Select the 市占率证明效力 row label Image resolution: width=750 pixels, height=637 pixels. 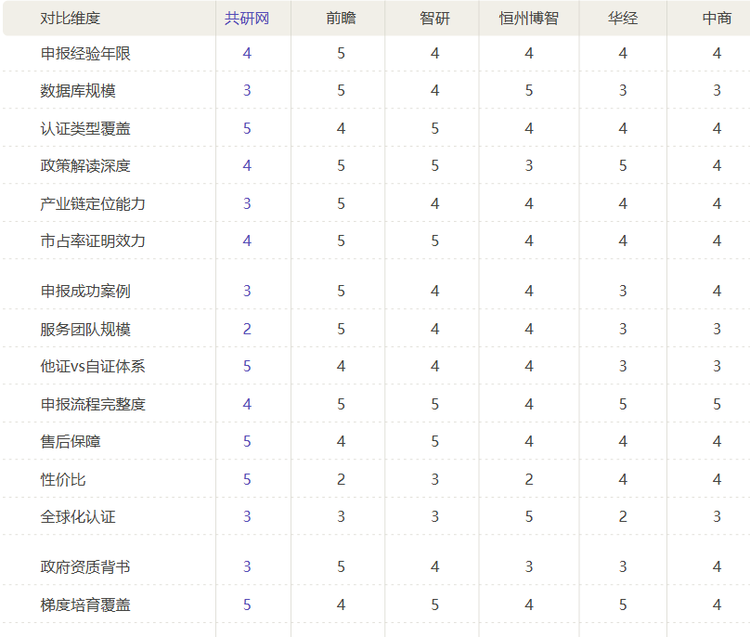[x=93, y=241]
